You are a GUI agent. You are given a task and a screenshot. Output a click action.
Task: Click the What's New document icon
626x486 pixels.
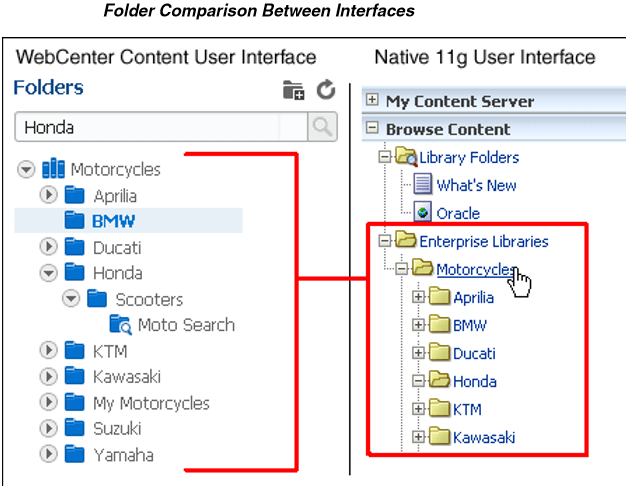[x=422, y=185]
